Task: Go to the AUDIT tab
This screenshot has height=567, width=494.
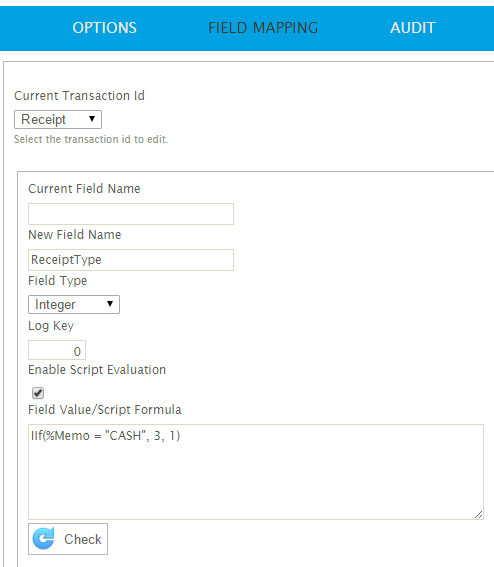Action: 413,28
